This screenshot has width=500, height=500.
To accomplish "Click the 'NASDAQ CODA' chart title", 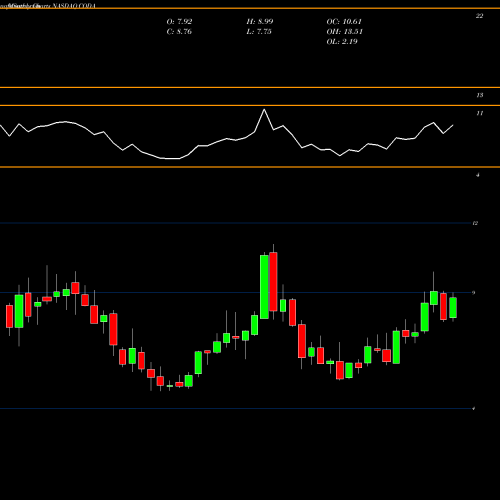I will (x=74, y=6).
